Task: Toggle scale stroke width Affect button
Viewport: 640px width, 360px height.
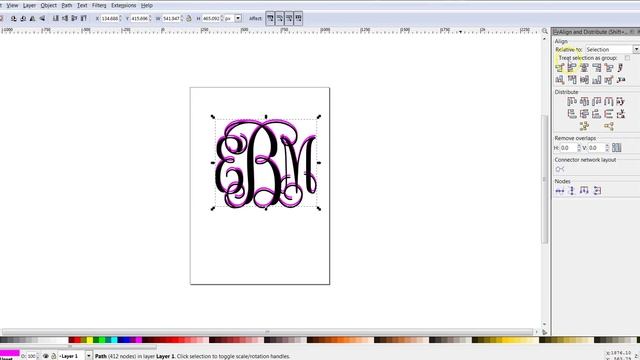Action: [x=270, y=18]
